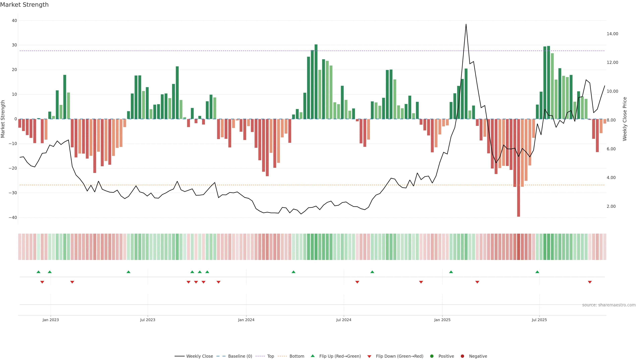Click the Weekly Close price peak above 14.00
The width and height of the screenshot is (644, 362).
tap(466, 24)
